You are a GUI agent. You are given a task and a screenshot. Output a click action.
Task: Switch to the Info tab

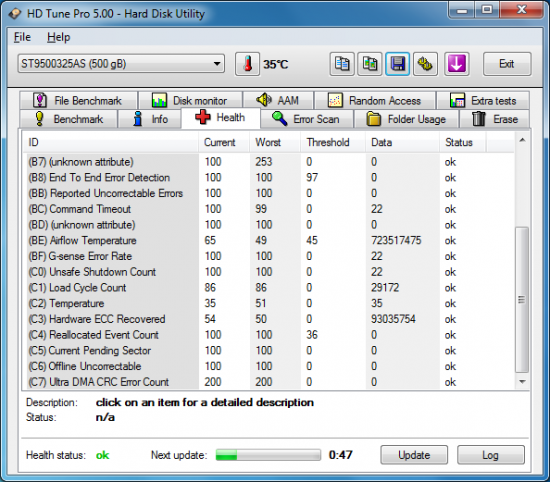(150, 119)
